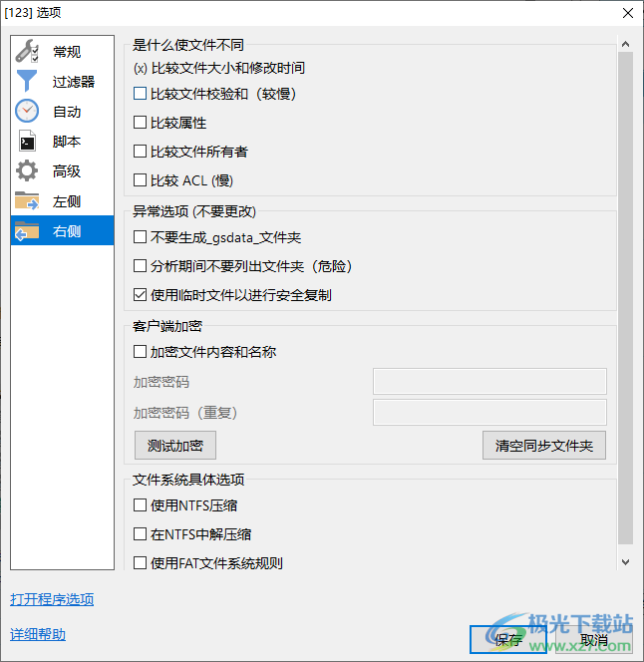
Task: Open the 详细帮助 link
Action: (38, 634)
